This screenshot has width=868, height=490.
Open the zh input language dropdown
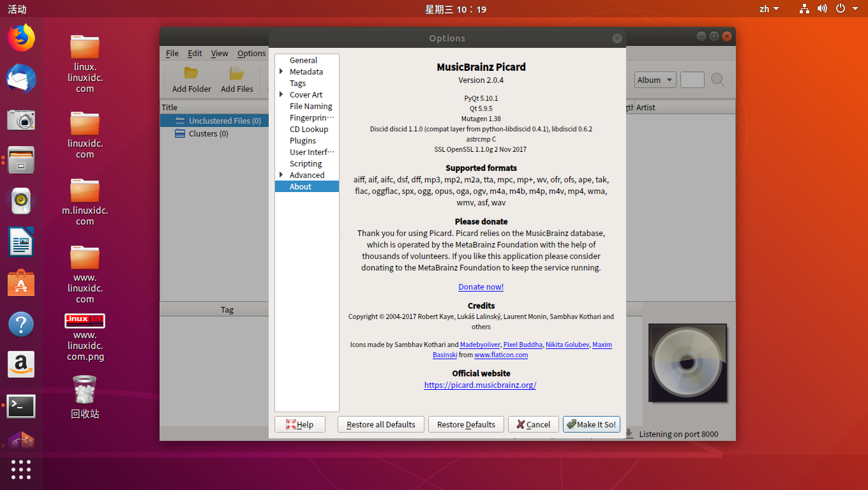click(x=769, y=8)
